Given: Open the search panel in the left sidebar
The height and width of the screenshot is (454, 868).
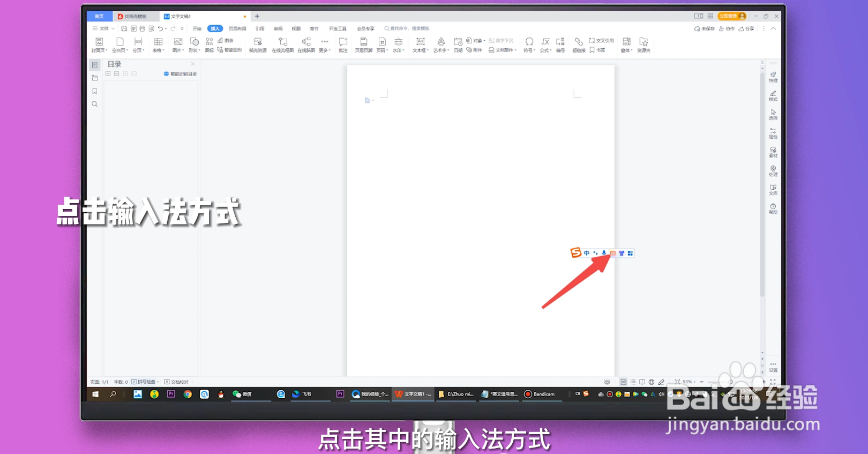Looking at the screenshot, I should coord(95,104).
